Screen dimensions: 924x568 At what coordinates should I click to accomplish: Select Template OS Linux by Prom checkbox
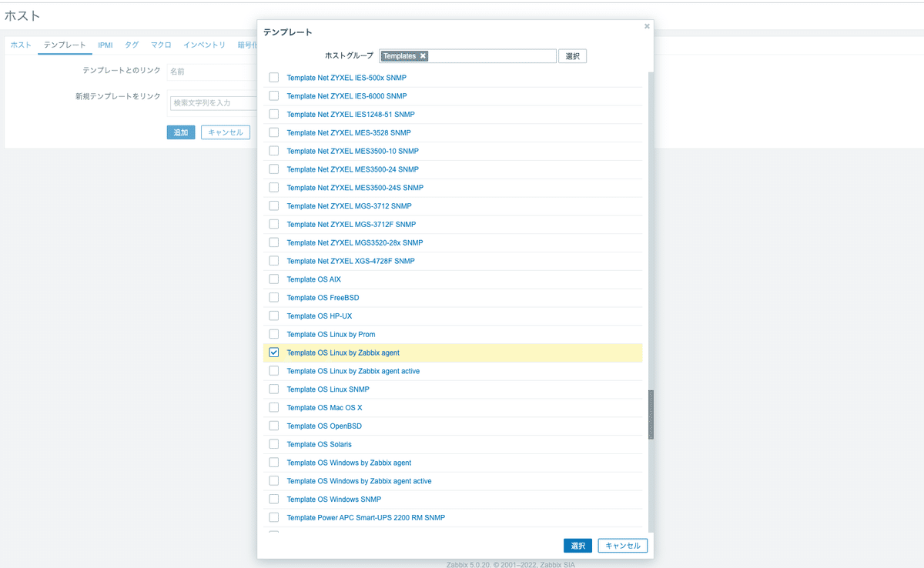tap(273, 335)
